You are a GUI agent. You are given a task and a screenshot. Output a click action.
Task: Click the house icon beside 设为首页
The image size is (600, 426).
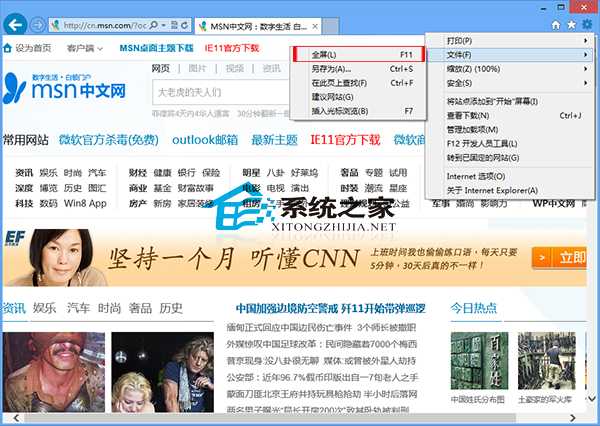coord(8,48)
